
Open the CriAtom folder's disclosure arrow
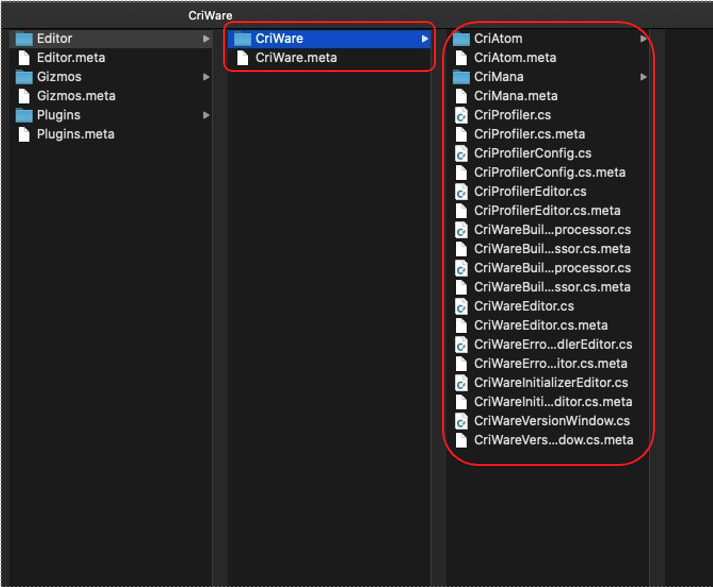coord(643,39)
